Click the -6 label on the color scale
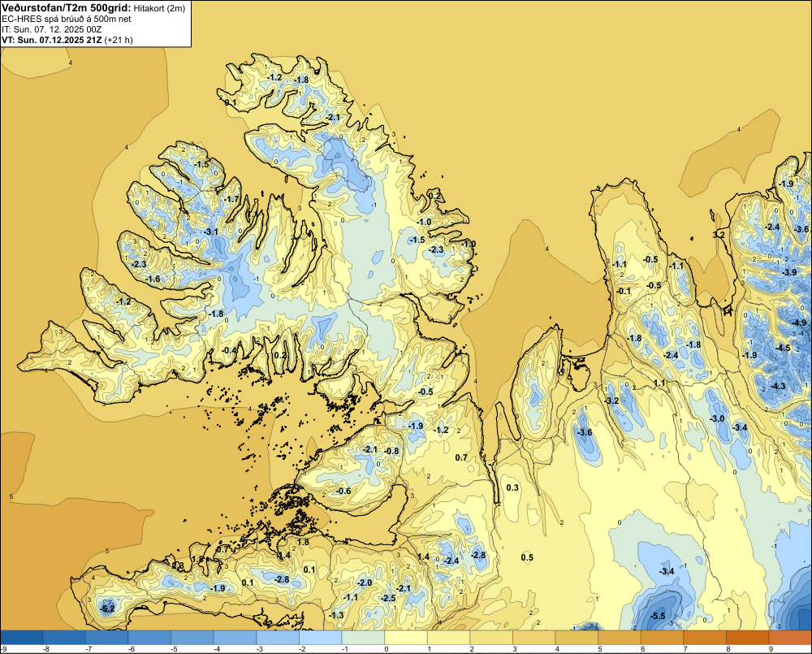Screen dimensions: 812x654 tap(131, 649)
